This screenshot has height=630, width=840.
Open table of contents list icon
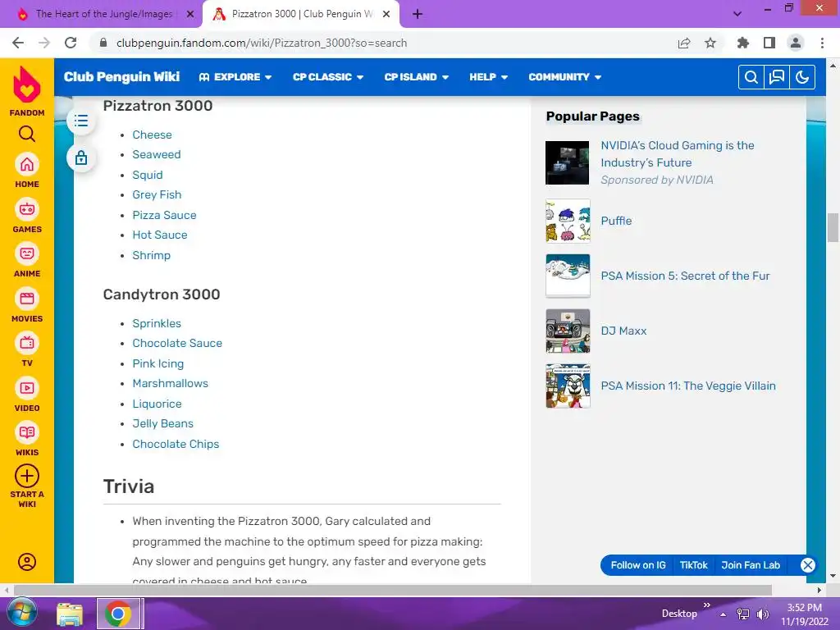81,121
